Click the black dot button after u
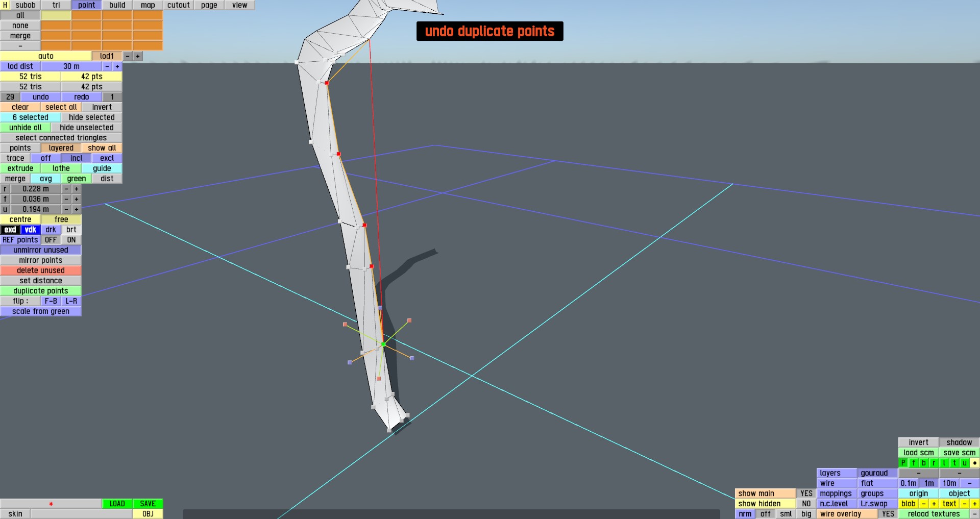Screen dimensions: 980x519 (975, 463)
